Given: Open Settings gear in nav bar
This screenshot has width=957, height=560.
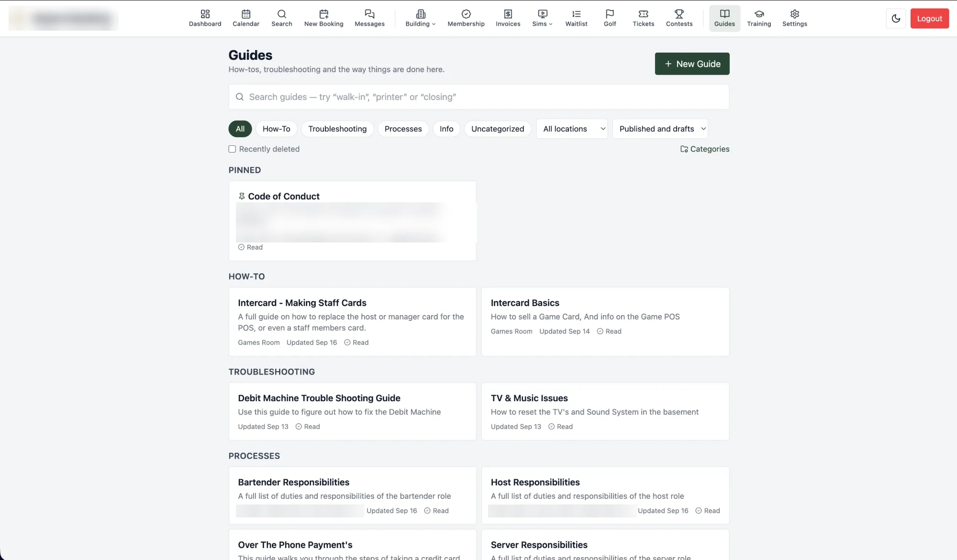Looking at the screenshot, I should point(794,18).
